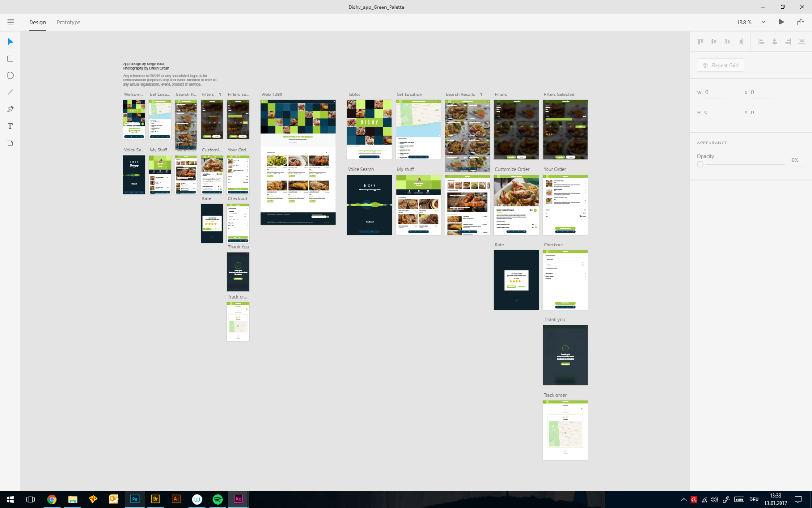Viewport: 812px width, 508px height.
Task: Click the 'App design by Serge Vasil' text
Action: point(144,64)
